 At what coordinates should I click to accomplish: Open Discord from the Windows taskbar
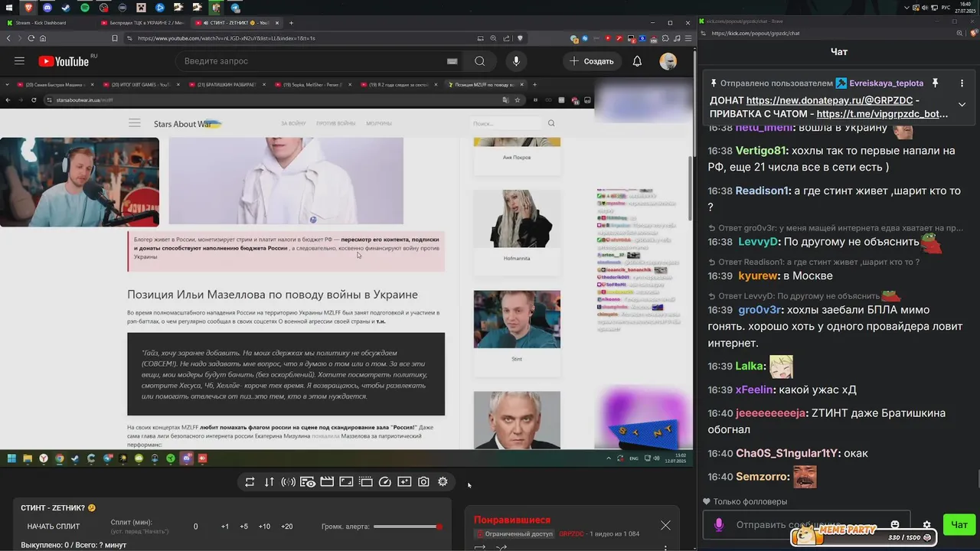pyautogui.click(x=47, y=7)
